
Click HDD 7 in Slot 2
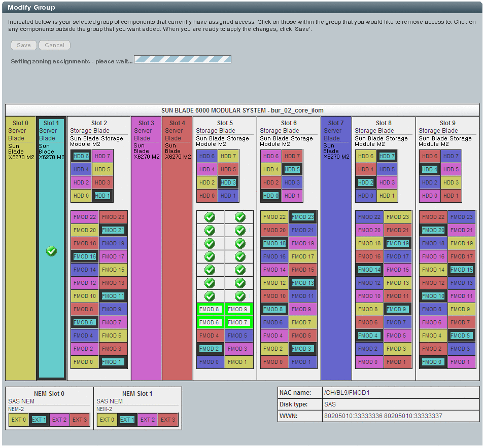pyautogui.click(x=102, y=156)
